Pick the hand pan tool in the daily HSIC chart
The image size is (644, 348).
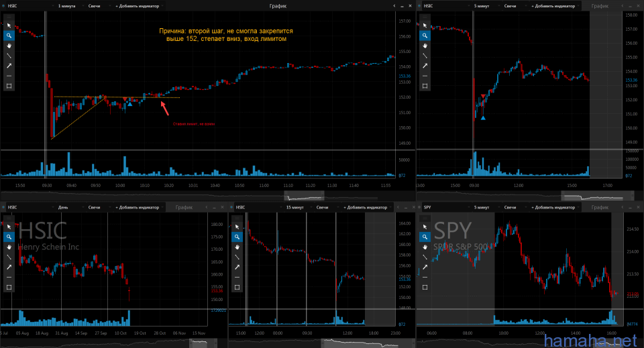coord(9,247)
